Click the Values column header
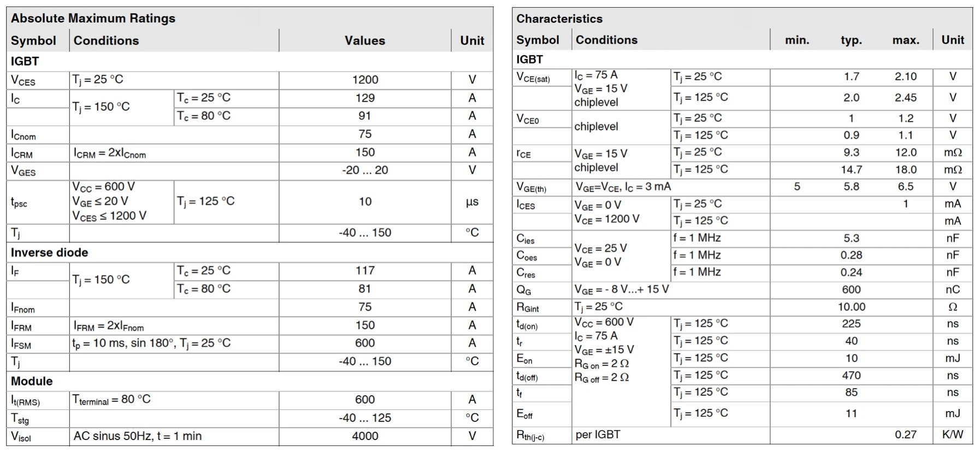Image resolution: width=980 pixels, height=452 pixels. (x=364, y=41)
